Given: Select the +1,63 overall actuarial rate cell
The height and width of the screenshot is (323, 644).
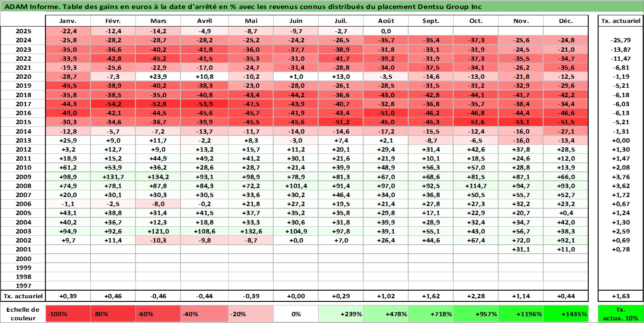Looking at the screenshot, I should tap(620, 296).
